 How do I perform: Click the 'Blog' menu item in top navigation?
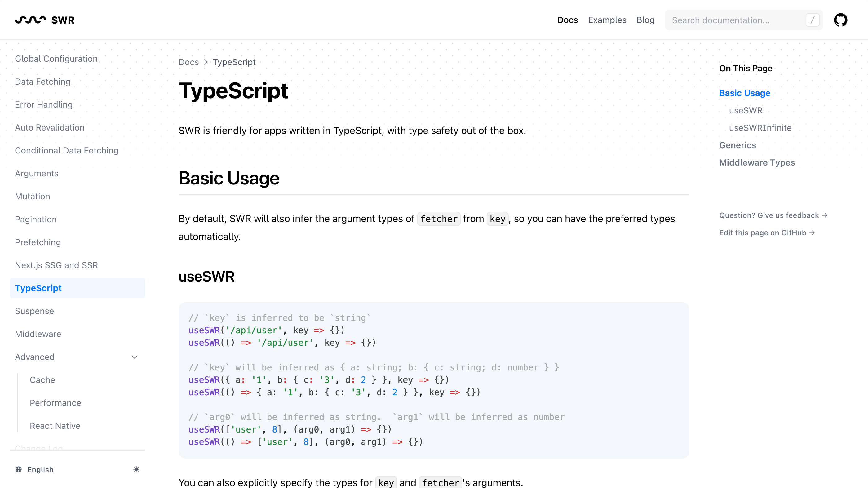point(646,20)
